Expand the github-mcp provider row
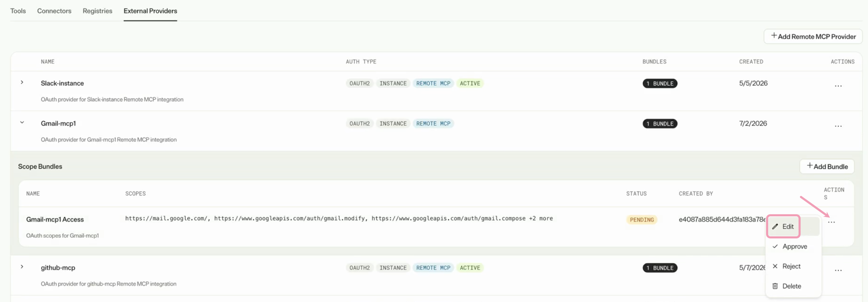This screenshot has height=302, width=868. 22,267
